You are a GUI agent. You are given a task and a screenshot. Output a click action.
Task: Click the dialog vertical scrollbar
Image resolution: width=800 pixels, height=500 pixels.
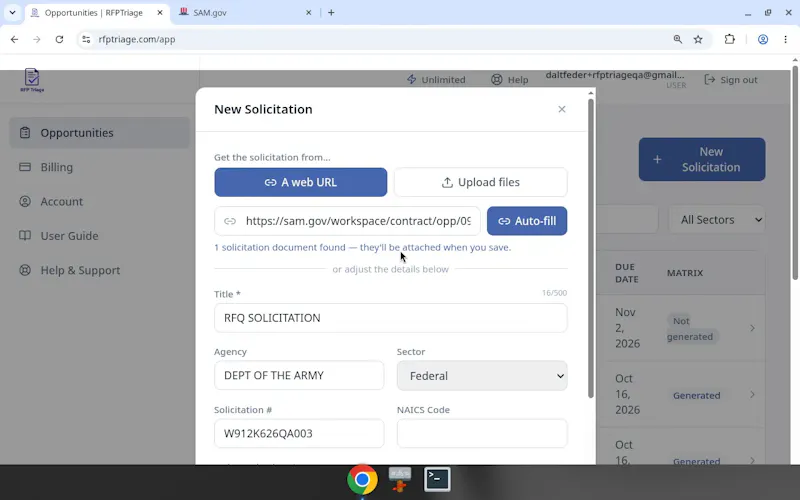[591, 247]
